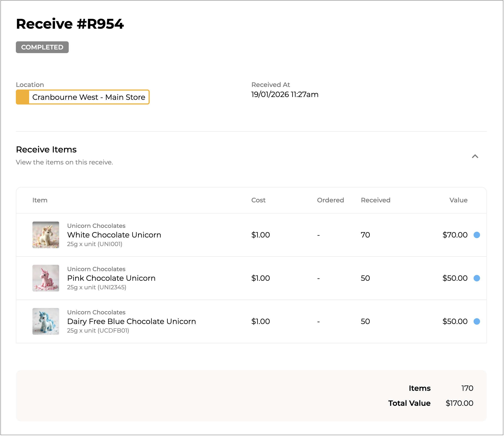Click the COMPLETED status badge
This screenshot has height=436, width=504.
point(42,47)
